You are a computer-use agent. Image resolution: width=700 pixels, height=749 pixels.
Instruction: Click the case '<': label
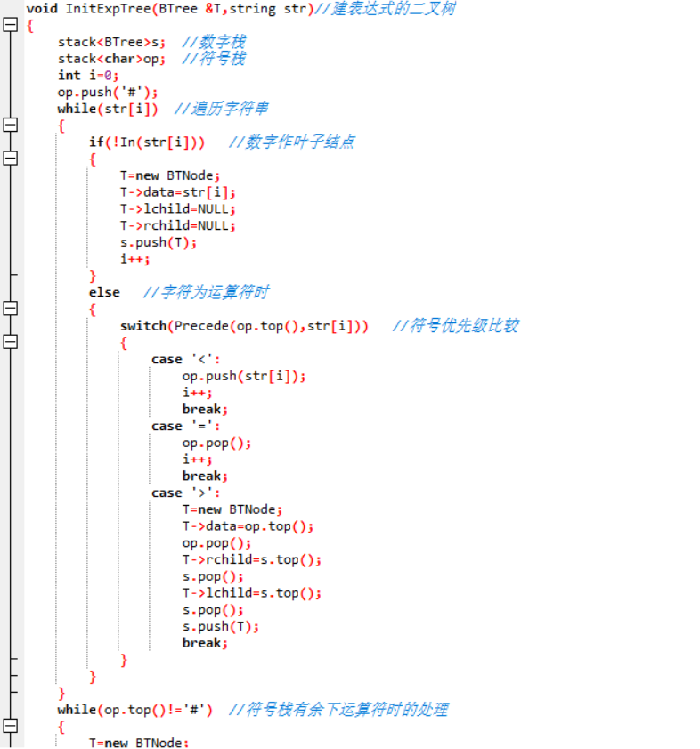(185, 359)
